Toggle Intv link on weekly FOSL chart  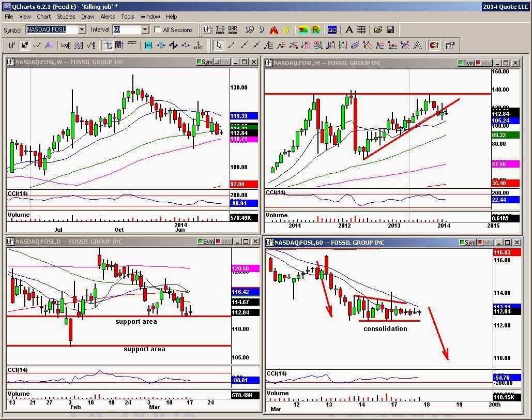click(222, 62)
